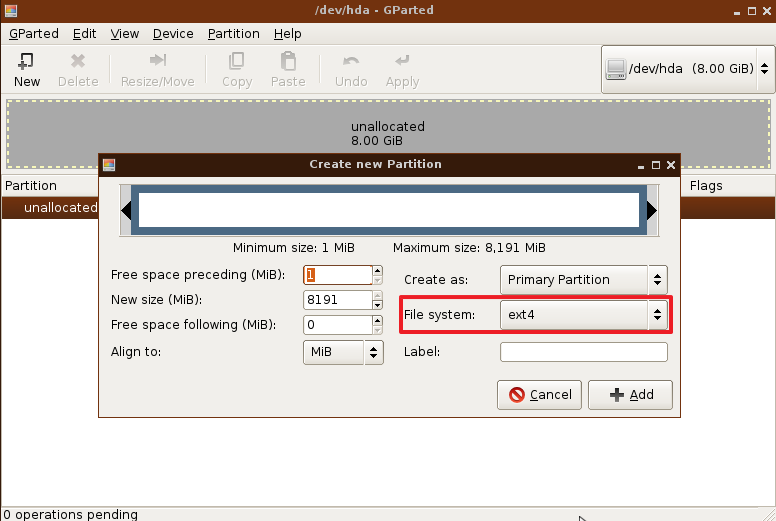Open the Edit menu
The image size is (776, 521).
(85, 34)
